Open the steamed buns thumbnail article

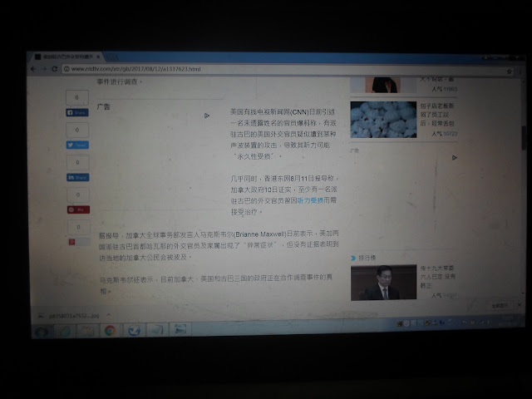point(383,120)
